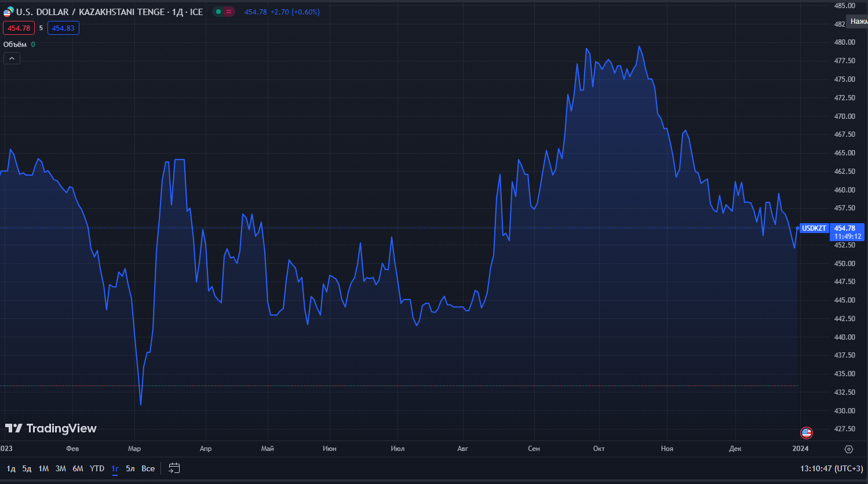This screenshot has width=868, height=484.
Task: Select the 3М time range
Action: [60, 468]
